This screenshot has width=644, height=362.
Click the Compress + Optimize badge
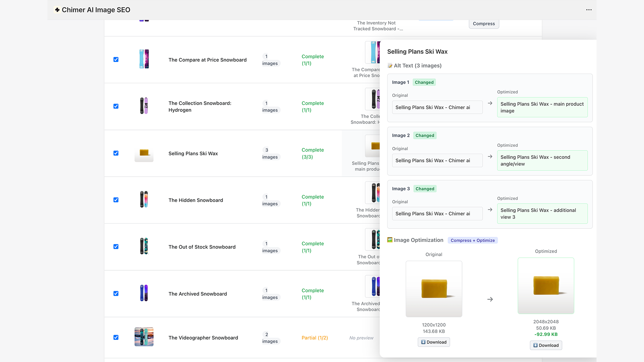point(473,241)
